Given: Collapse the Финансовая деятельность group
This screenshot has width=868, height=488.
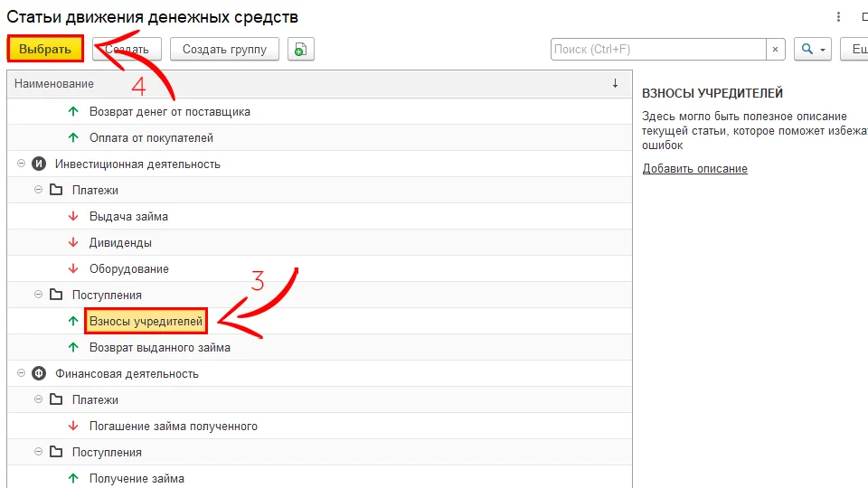Looking at the screenshot, I should coord(21,374).
